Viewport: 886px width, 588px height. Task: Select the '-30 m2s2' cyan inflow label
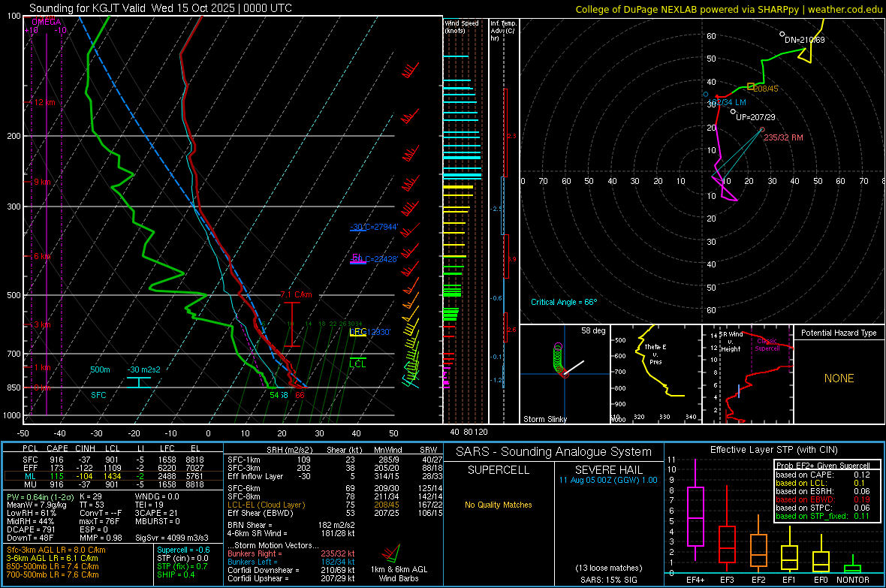pos(144,369)
